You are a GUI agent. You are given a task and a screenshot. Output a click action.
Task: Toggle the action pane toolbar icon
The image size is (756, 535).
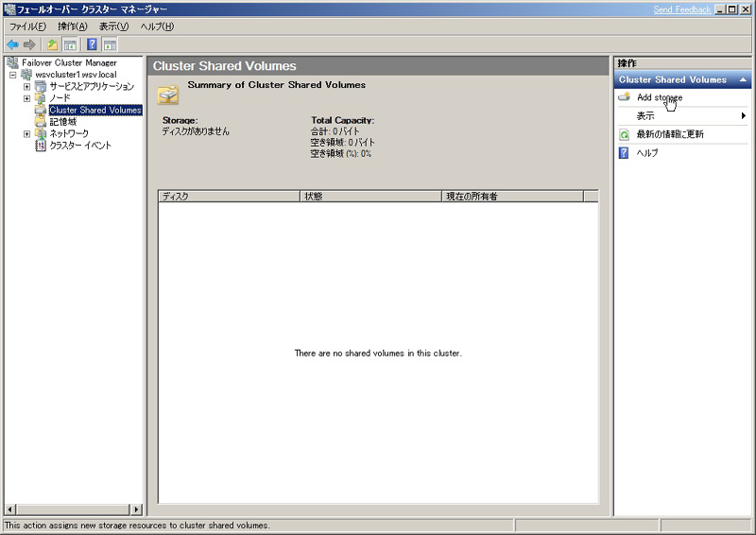(x=111, y=44)
